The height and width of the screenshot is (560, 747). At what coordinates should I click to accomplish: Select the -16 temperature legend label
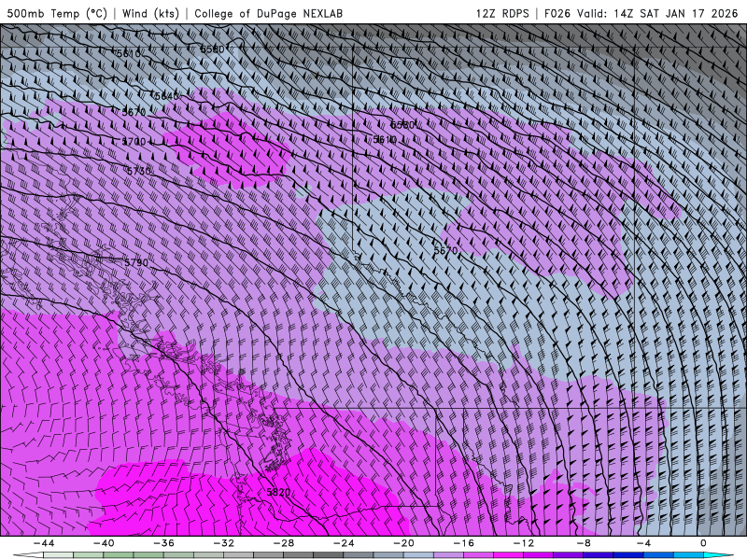pos(463,543)
